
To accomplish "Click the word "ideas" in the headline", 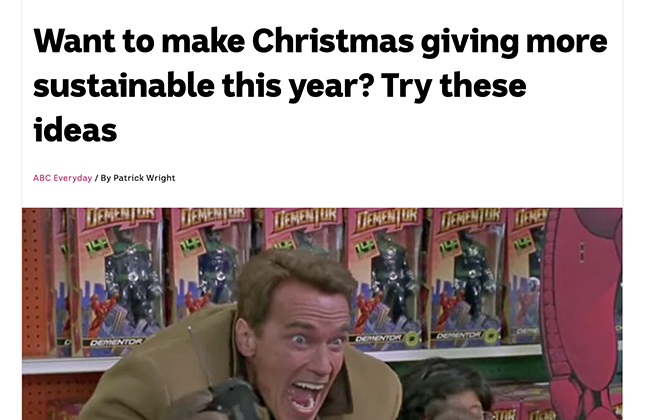I will pos(75,130).
